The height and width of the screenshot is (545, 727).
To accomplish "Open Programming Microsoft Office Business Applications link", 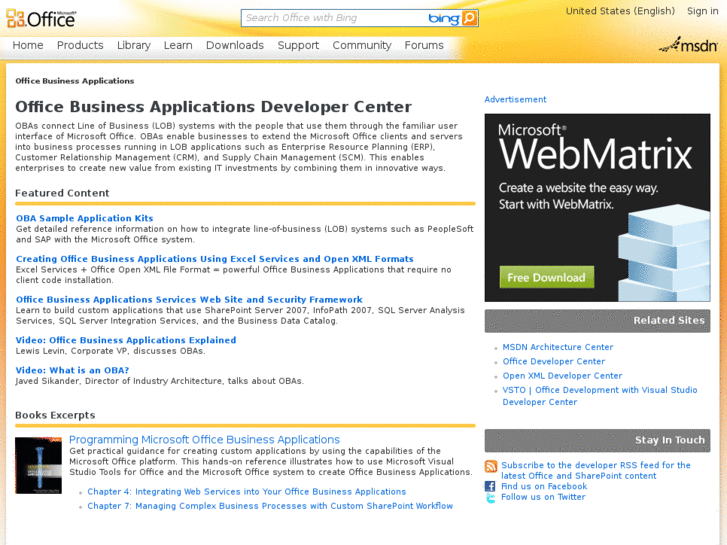I will pos(204,439).
